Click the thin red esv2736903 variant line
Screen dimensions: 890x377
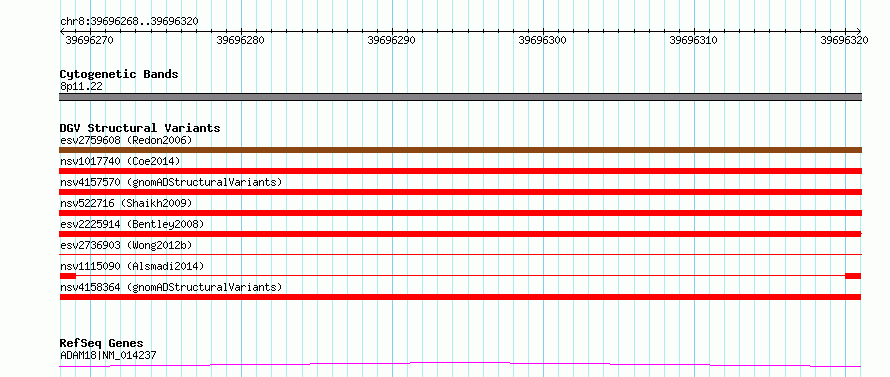460,255
